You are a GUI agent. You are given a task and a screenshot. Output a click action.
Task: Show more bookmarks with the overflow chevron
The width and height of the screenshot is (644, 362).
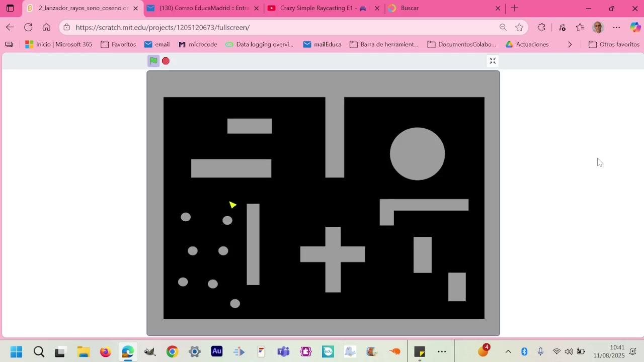(570, 44)
